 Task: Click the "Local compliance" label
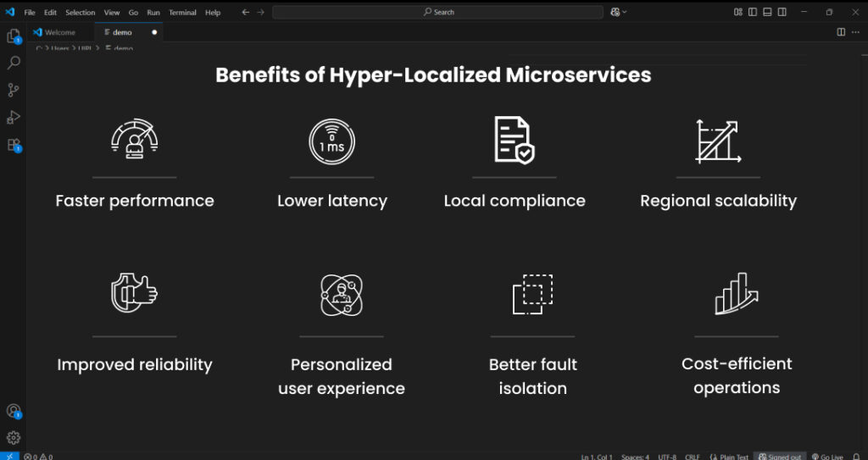click(x=515, y=201)
